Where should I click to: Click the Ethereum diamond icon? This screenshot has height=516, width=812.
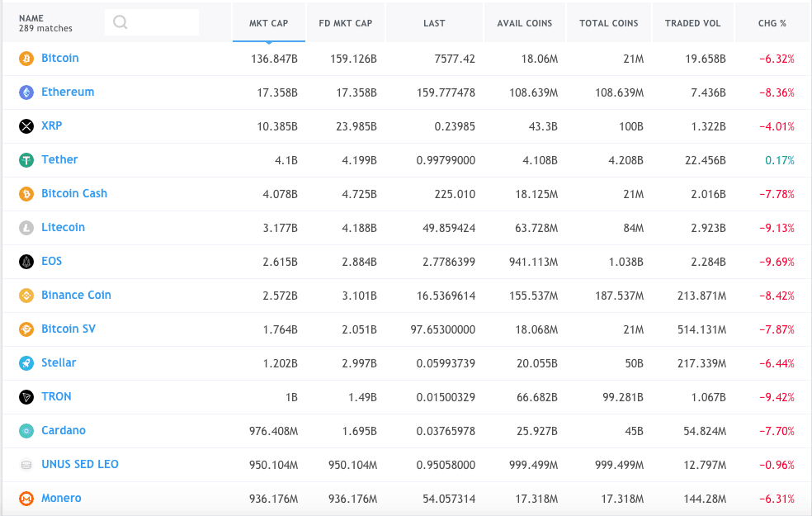click(26, 92)
